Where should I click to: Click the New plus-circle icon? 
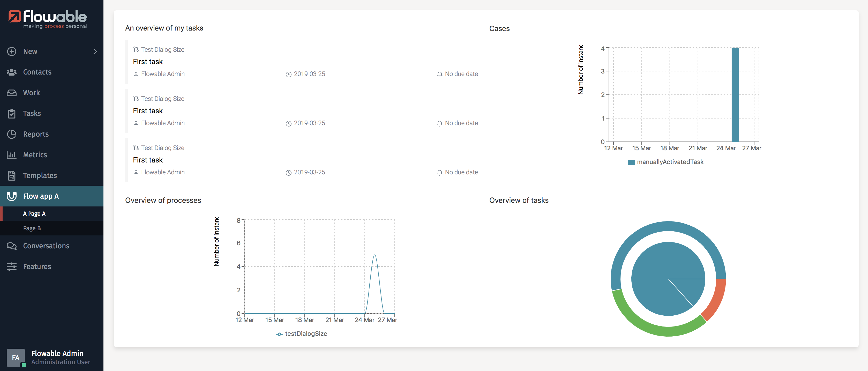[x=11, y=51]
